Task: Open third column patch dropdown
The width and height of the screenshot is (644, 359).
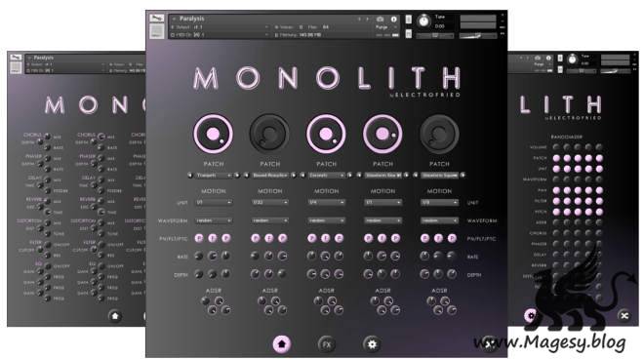Action: pos(327,176)
